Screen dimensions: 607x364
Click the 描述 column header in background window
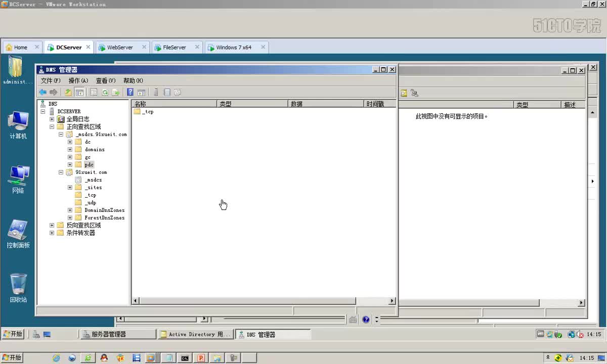click(x=574, y=105)
